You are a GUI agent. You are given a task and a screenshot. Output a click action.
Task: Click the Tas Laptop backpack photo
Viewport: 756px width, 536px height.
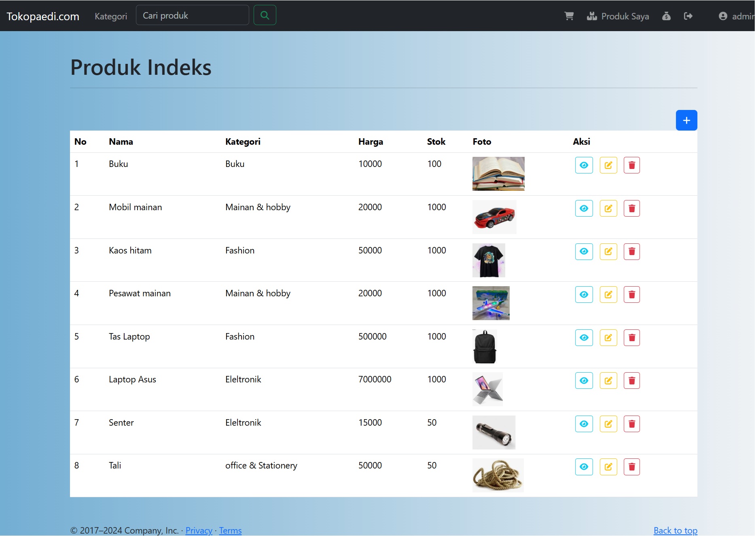pos(485,346)
